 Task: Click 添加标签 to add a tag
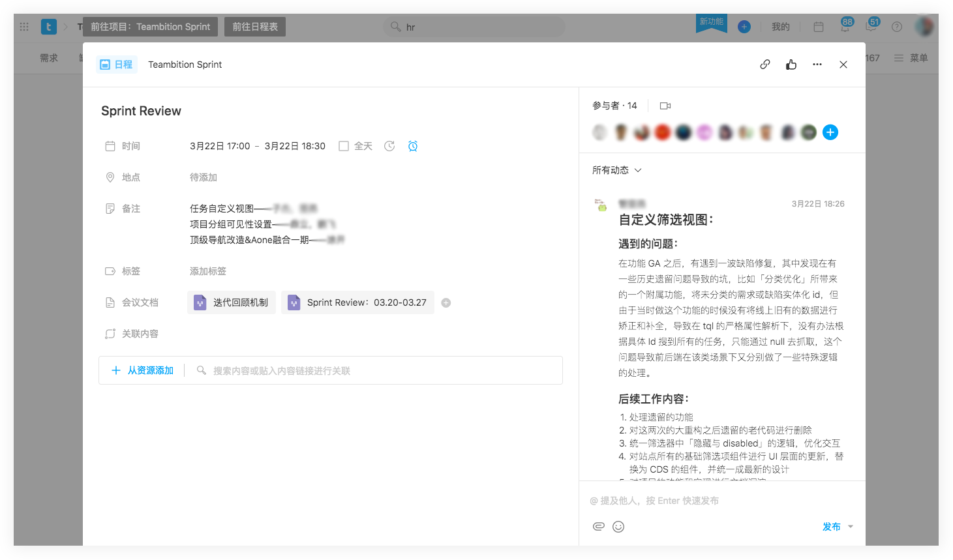coord(208,271)
